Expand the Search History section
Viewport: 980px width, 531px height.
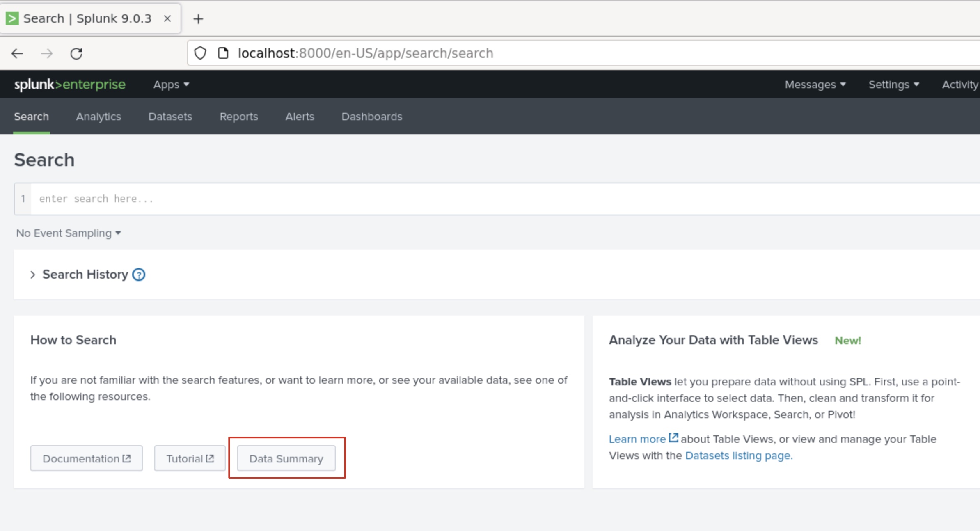click(x=33, y=275)
